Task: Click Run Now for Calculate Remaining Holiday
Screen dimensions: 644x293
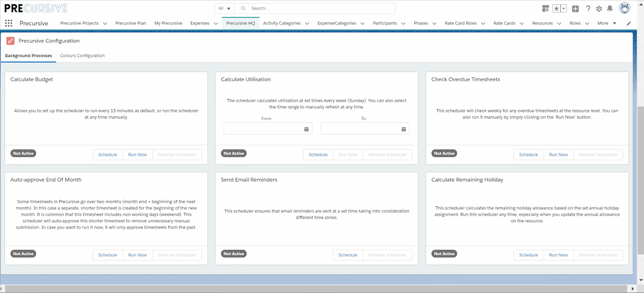Action: point(559,255)
